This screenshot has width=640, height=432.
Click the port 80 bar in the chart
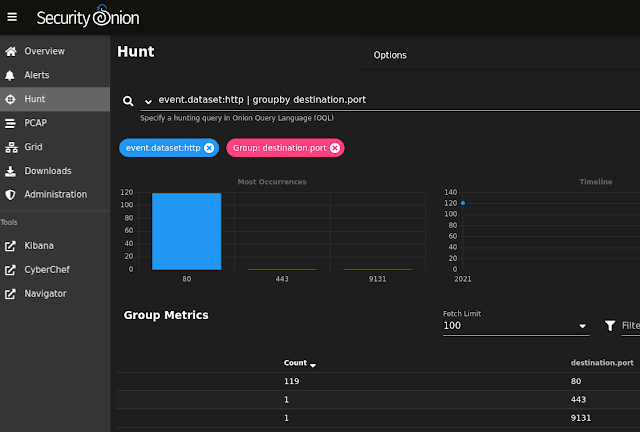[x=187, y=231]
